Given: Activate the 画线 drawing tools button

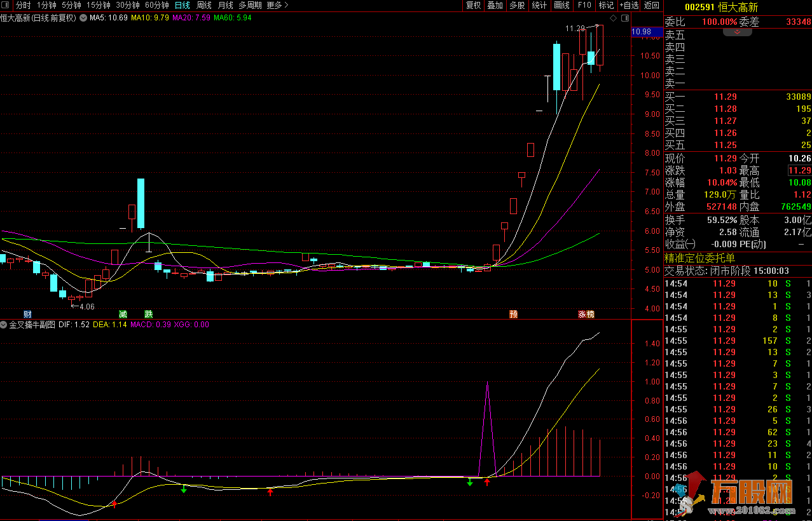Looking at the screenshot, I should [561, 5].
